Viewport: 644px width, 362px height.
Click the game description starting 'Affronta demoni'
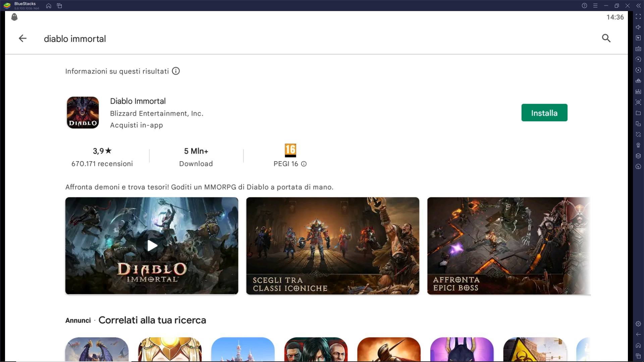pos(199,187)
